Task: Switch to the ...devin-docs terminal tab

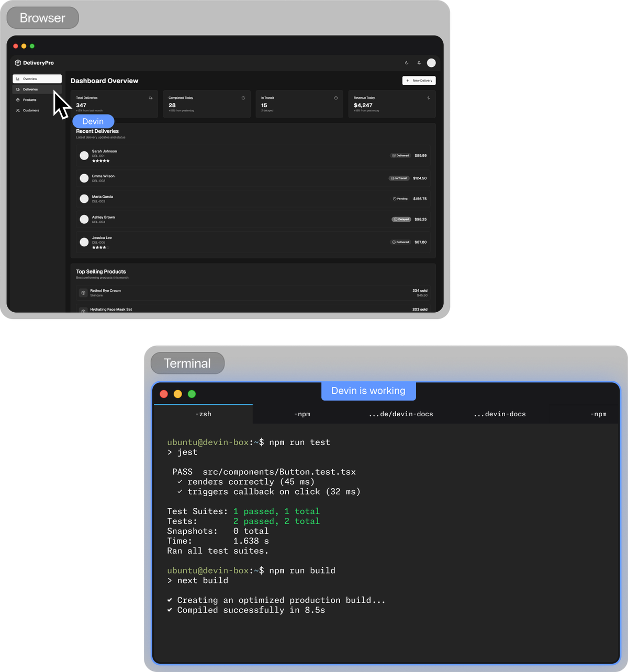Action: 500,414
